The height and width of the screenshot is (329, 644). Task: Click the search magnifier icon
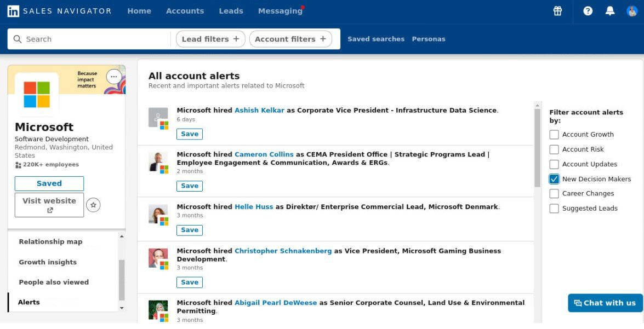click(x=17, y=39)
